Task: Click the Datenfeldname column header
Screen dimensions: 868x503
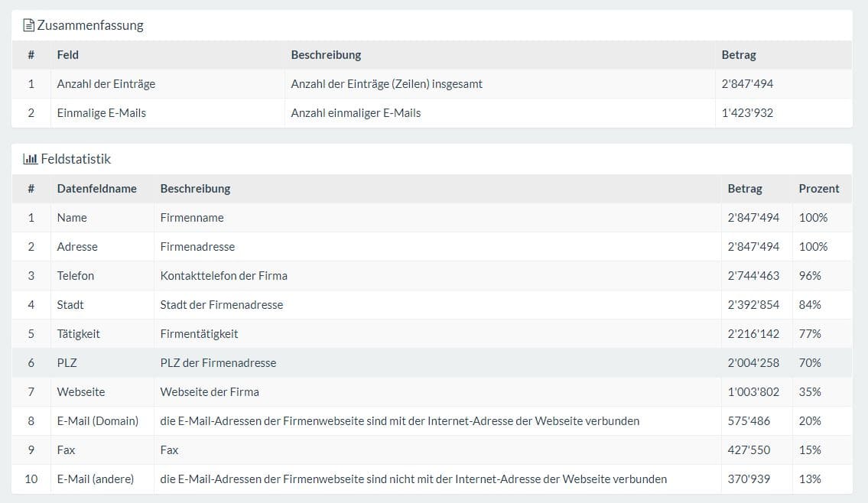Action: click(x=96, y=188)
